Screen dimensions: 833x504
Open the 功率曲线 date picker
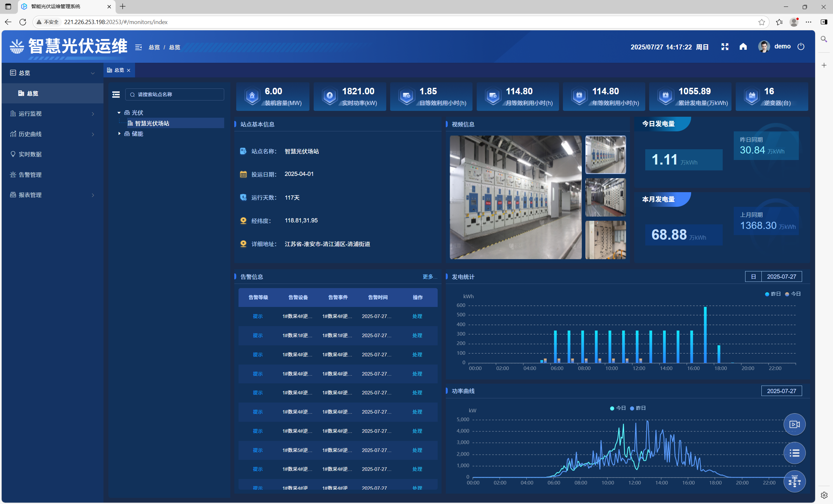coord(781,391)
